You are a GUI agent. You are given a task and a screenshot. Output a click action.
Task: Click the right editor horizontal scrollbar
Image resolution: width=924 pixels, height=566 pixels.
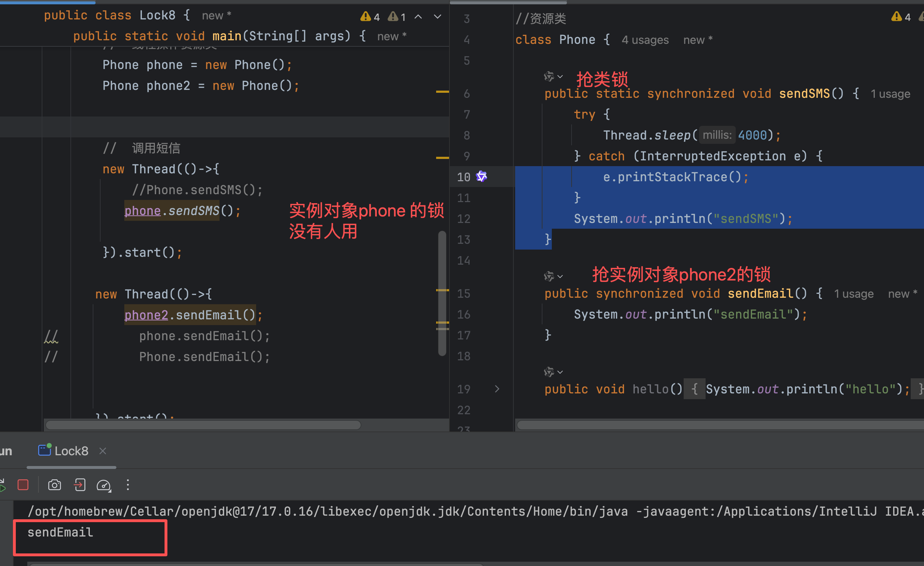(x=712, y=425)
